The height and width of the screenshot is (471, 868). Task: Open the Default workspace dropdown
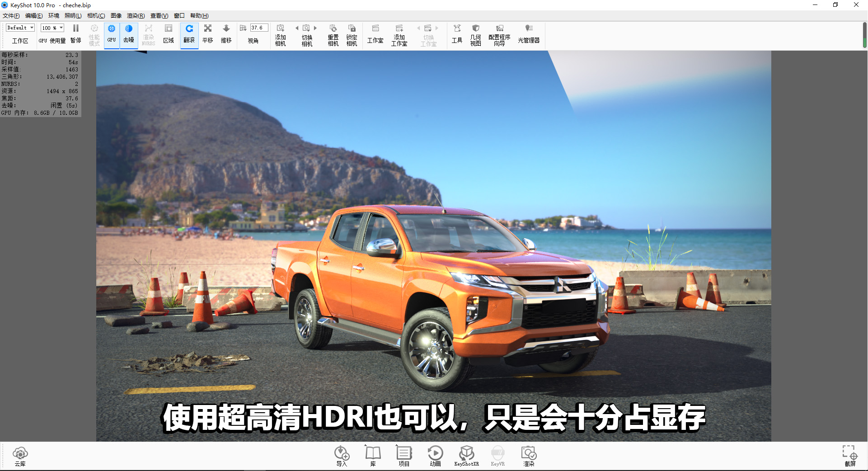click(x=19, y=28)
